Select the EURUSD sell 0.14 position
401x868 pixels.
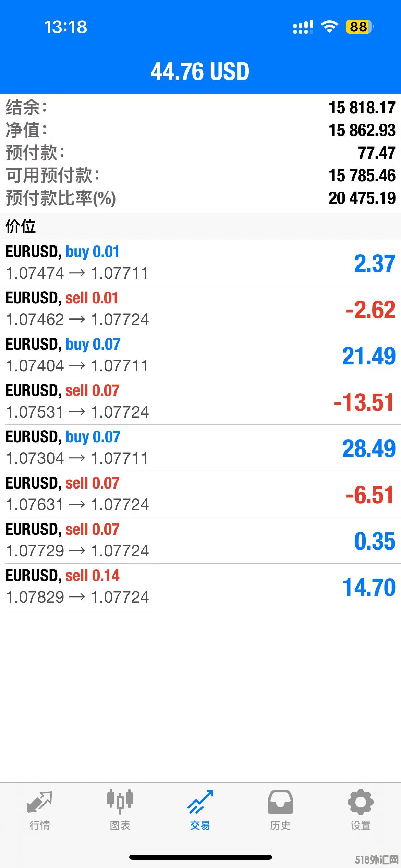pyautogui.click(x=200, y=587)
